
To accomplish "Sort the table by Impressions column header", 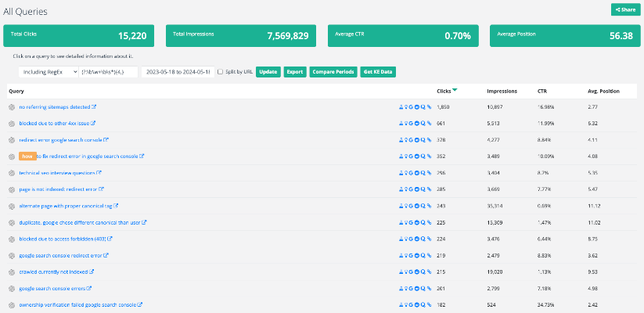I will pyautogui.click(x=502, y=91).
